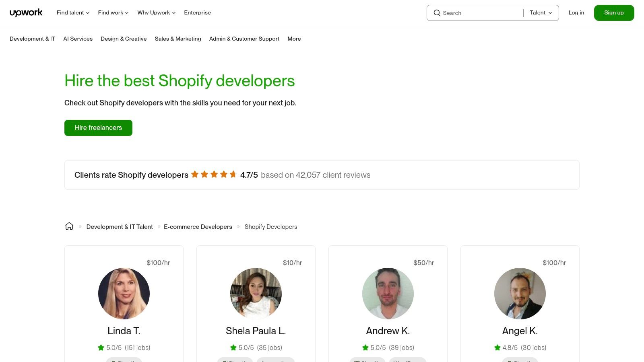Image resolution: width=644 pixels, height=362 pixels.
Task: Click the star rating icons in reviews banner
Action: tap(214, 175)
